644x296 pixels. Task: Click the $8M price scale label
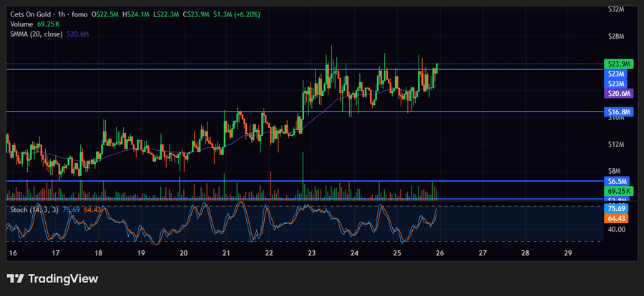coord(616,171)
